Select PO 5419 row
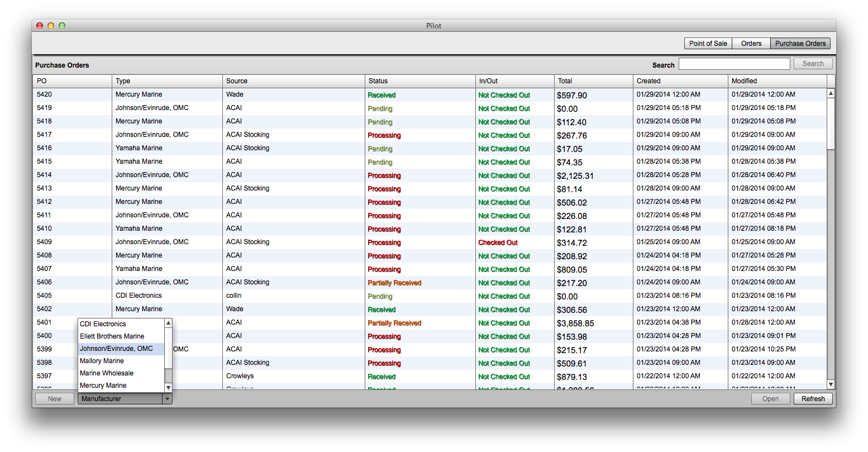 (430, 108)
